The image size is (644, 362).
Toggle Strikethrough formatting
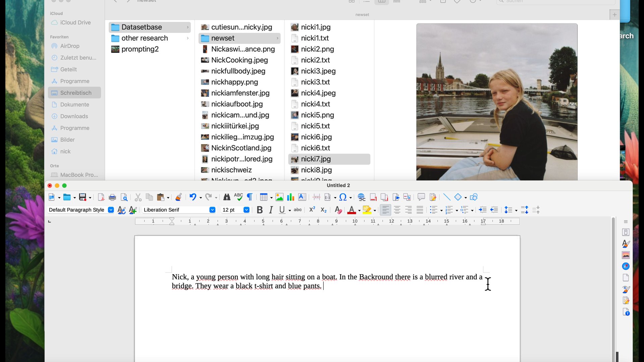tap(298, 210)
